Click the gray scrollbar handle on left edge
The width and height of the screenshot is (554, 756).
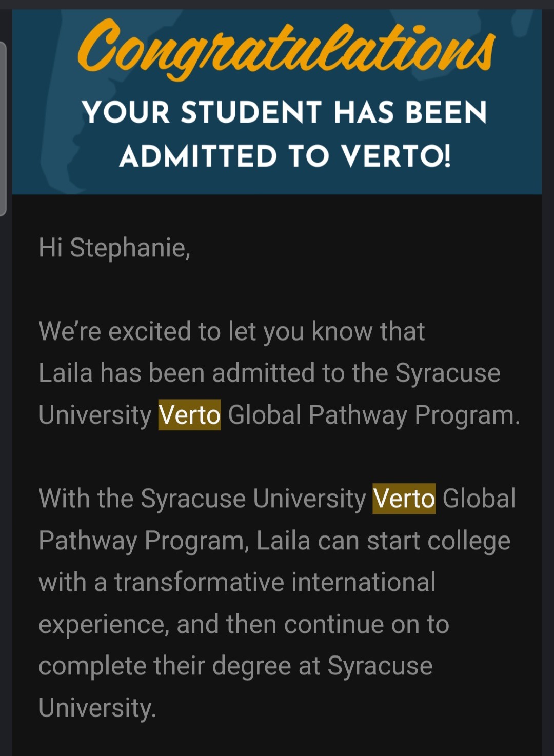tap(3, 128)
